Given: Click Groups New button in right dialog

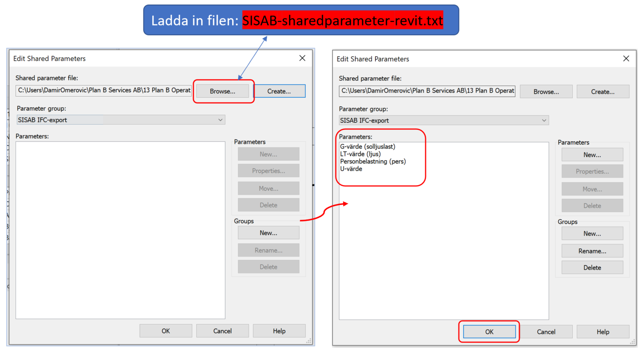Looking at the screenshot, I should click(592, 233).
